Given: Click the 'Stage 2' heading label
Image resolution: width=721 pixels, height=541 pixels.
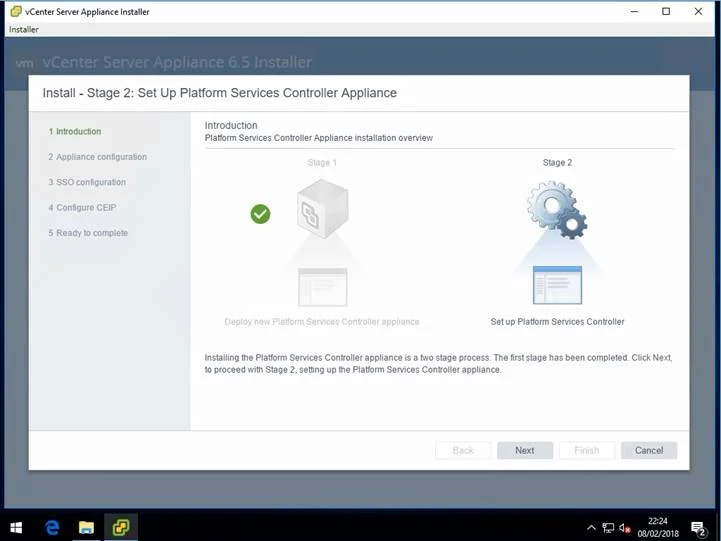Looking at the screenshot, I should click(557, 163).
